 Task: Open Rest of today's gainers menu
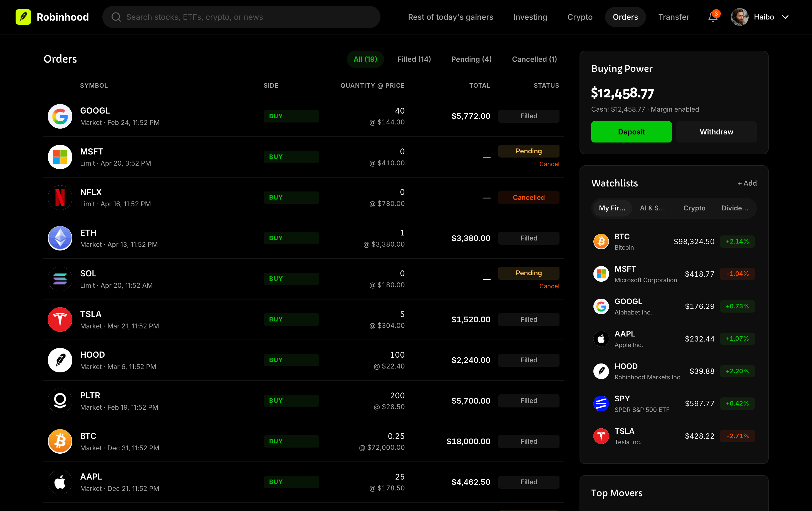pos(450,17)
